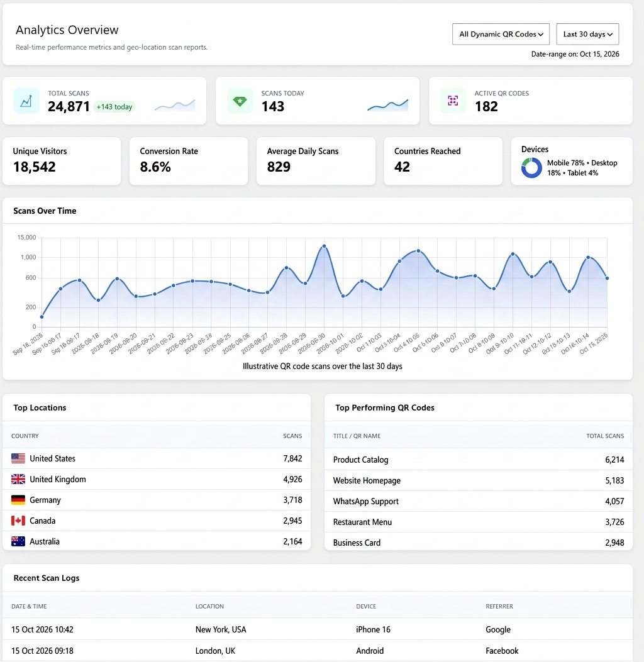Click the Android device cell
This screenshot has width=644, height=662.
pyautogui.click(x=370, y=651)
